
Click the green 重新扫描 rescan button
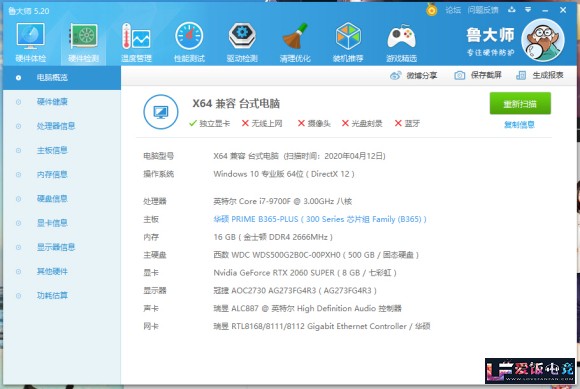520,104
